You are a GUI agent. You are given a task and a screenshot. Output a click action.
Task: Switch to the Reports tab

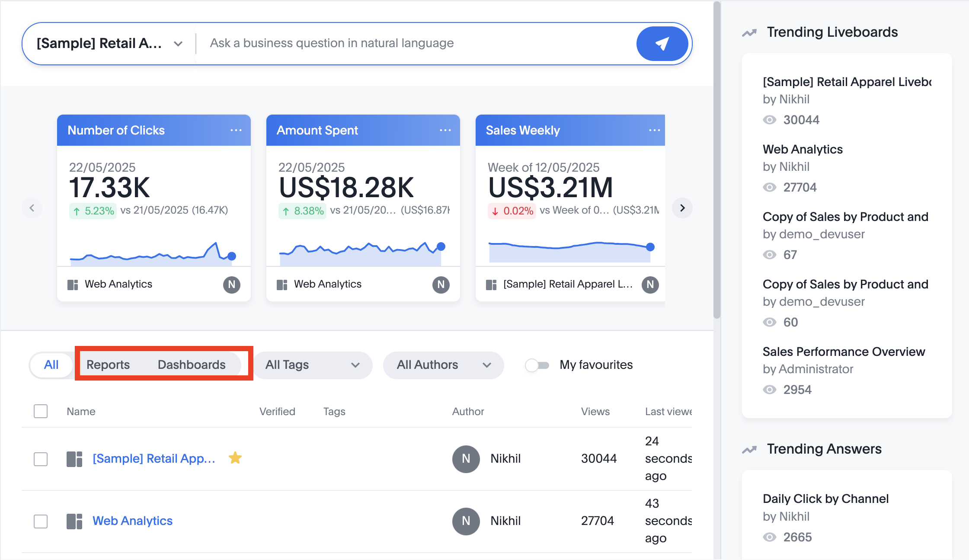pyautogui.click(x=108, y=365)
